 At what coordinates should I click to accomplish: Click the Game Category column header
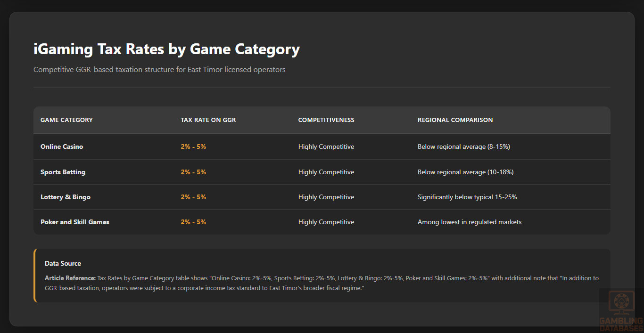[x=66, y=120]
